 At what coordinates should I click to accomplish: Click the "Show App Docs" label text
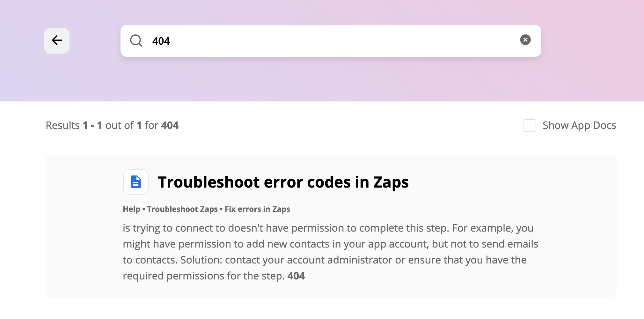(579, 125)
